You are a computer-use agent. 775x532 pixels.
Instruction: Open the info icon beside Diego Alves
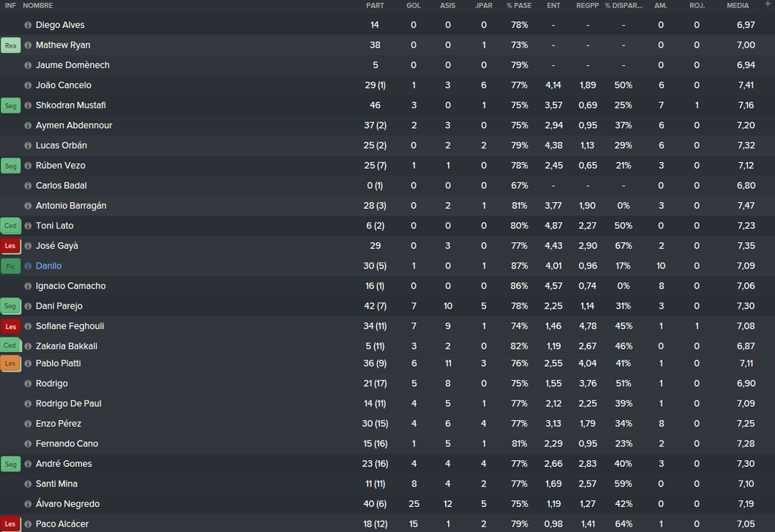pyautogui.click(x=28, y=25)
